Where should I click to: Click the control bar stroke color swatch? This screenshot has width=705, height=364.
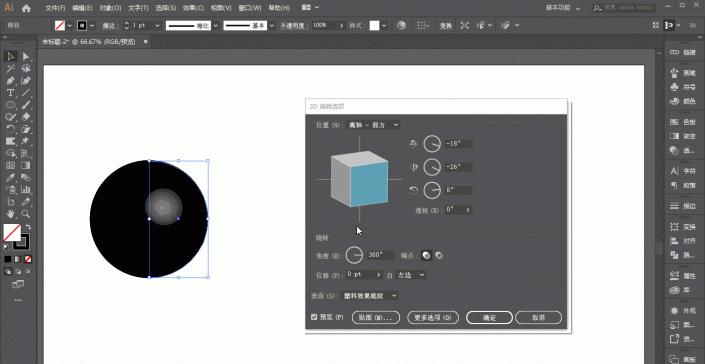coord(82,26)
